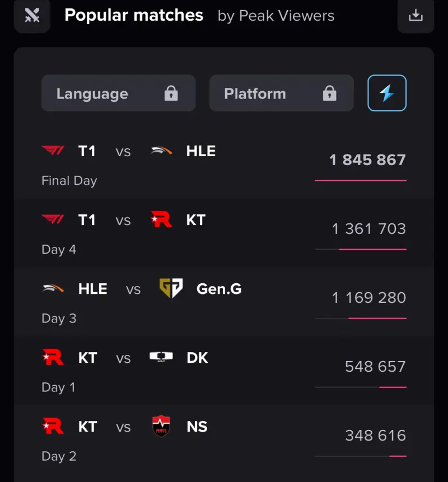Screen dimensions: 448x482
Task: Open the T1 vs HLE Final Day match
Action: (x=224, y=165)
